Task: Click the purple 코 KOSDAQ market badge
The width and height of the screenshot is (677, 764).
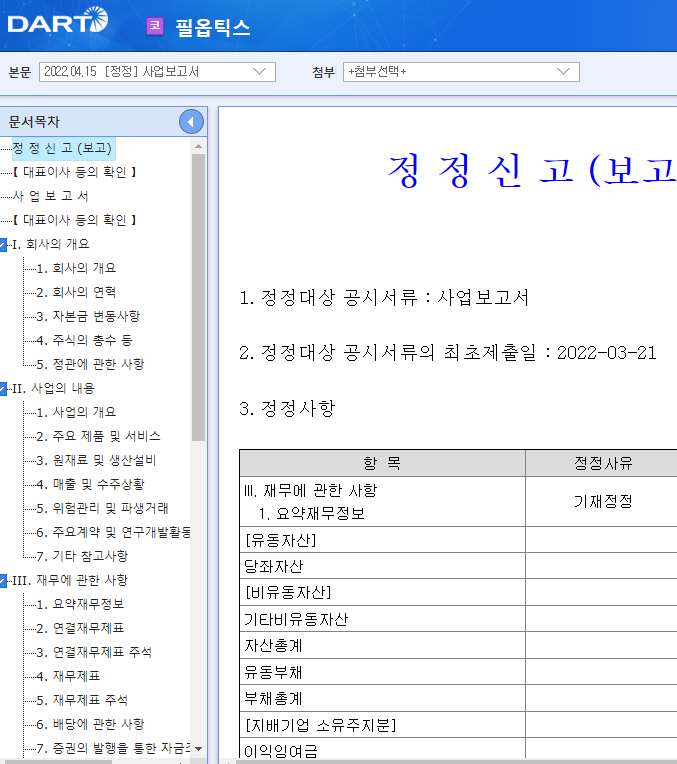Action: tap(155, 26)
